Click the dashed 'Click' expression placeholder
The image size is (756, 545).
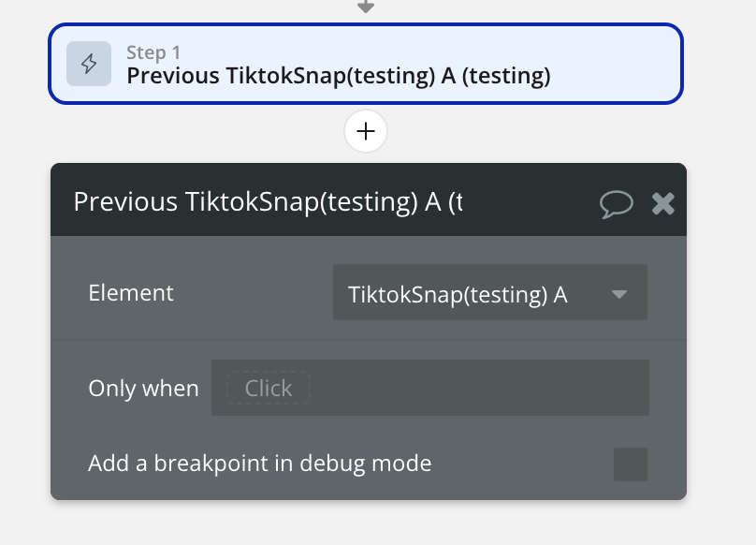269,388
